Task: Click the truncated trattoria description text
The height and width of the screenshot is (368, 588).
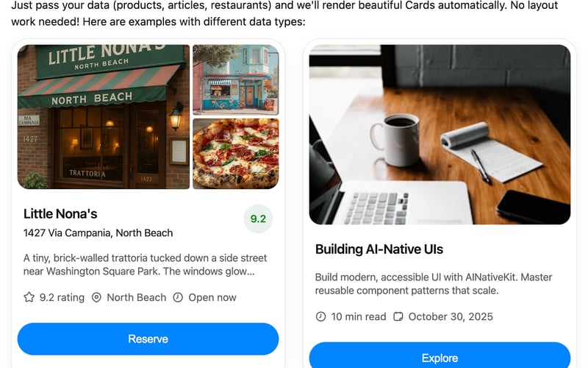Action: click(145, 265)
